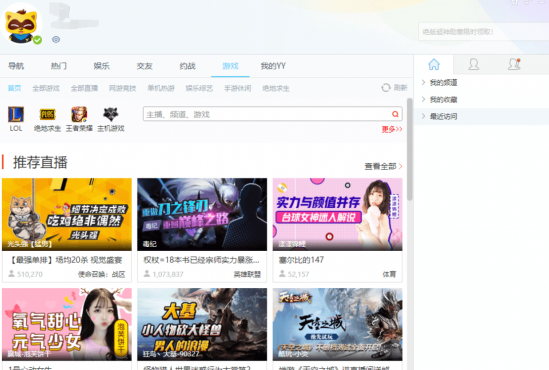
Task: Switch to the single-person contacts icon tab
Action: 473,64
